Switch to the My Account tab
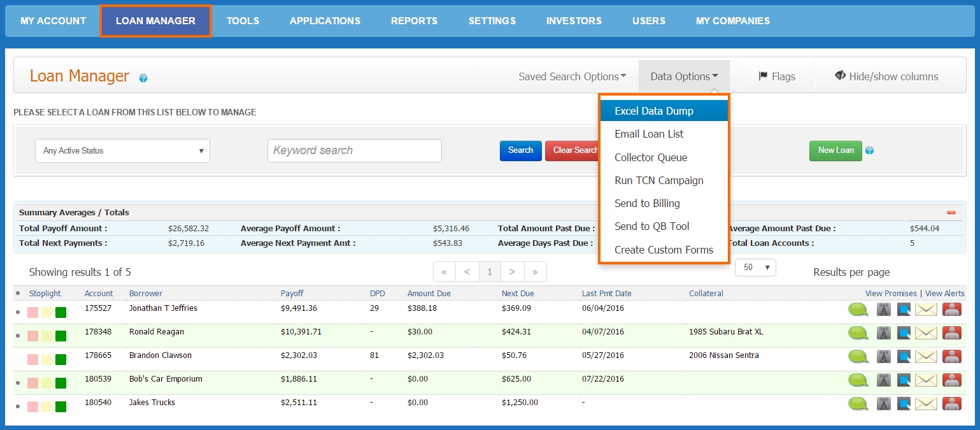 click(53, 21)
